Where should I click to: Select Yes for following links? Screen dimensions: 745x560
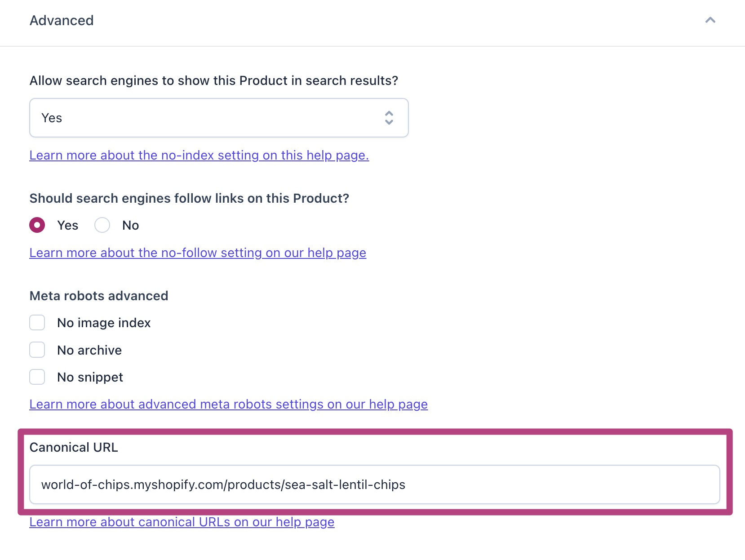click(x=37, y=225)
